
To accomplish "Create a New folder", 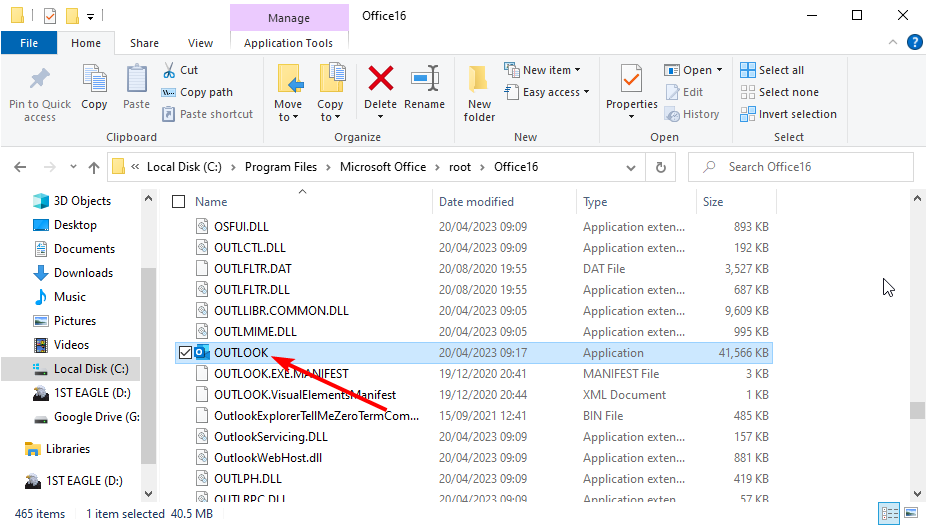I will click(x=479, y=93).
